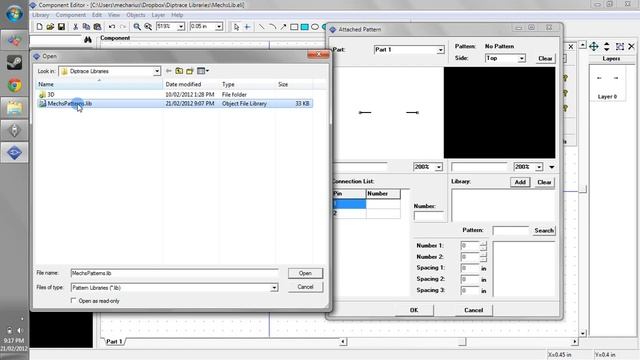Select the Part 1 tab at bottom

(114, 342)
